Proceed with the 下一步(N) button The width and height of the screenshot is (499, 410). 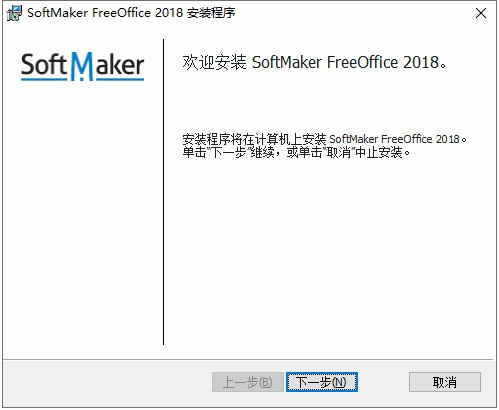[x=322, y=382]
